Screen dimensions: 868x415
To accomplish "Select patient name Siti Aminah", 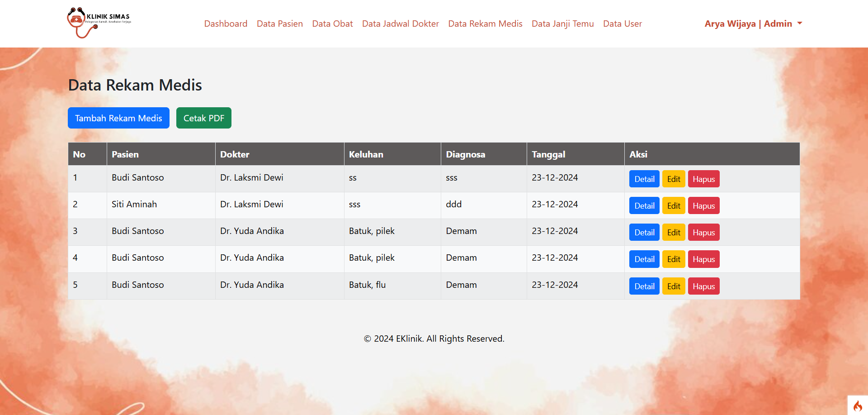I will [134, 204].
